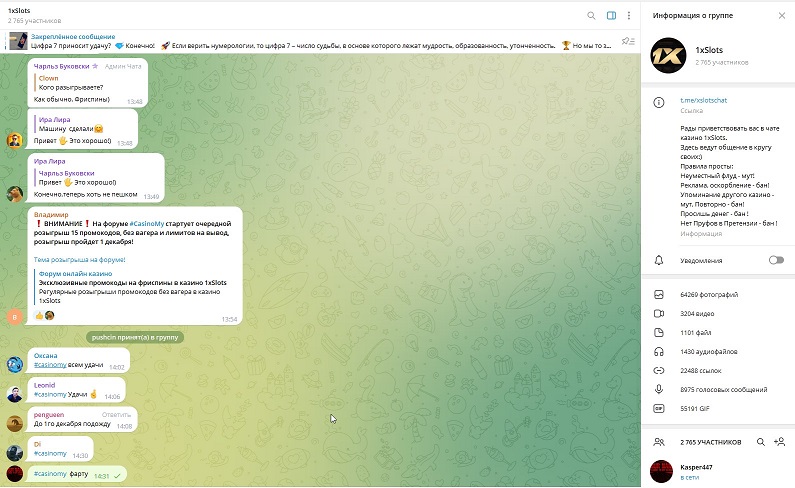Click the chain link icon in media list
This screenshot has height=488, width=795.
coord(659,371)
